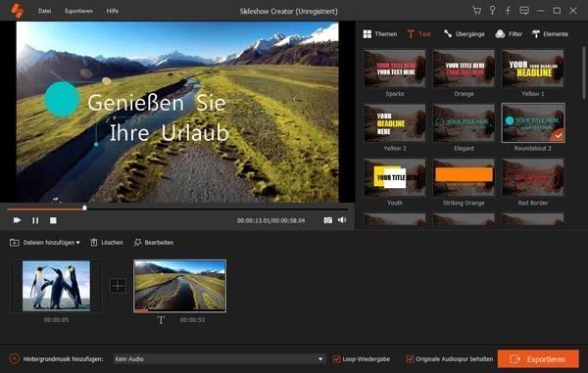
Task: Open the Datei menu
Action: pyautogui.click(x=45, y=11)
